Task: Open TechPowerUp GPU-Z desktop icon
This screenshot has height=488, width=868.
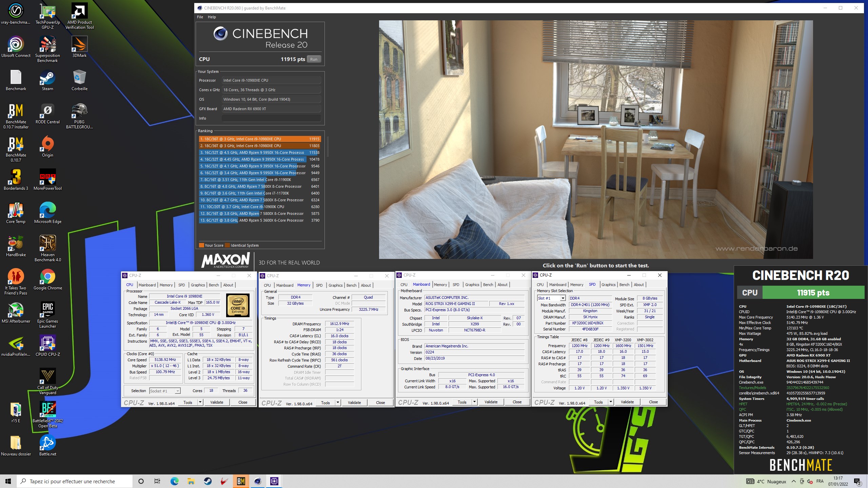Action: [47, 16]
